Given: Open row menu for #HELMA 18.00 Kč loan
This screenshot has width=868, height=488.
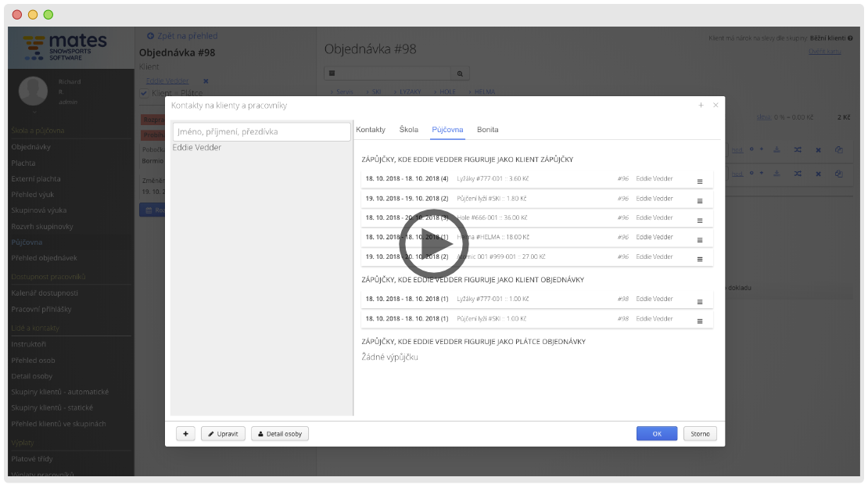Looking at the screenshot, I should click(x=700, y=240).
